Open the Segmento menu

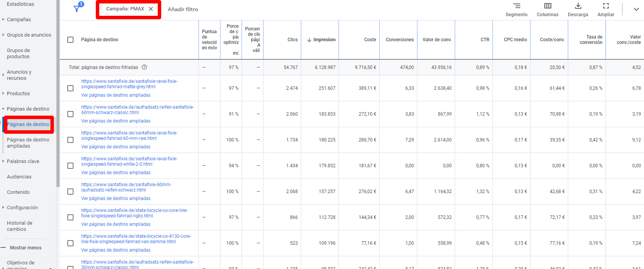pos(517,10)
